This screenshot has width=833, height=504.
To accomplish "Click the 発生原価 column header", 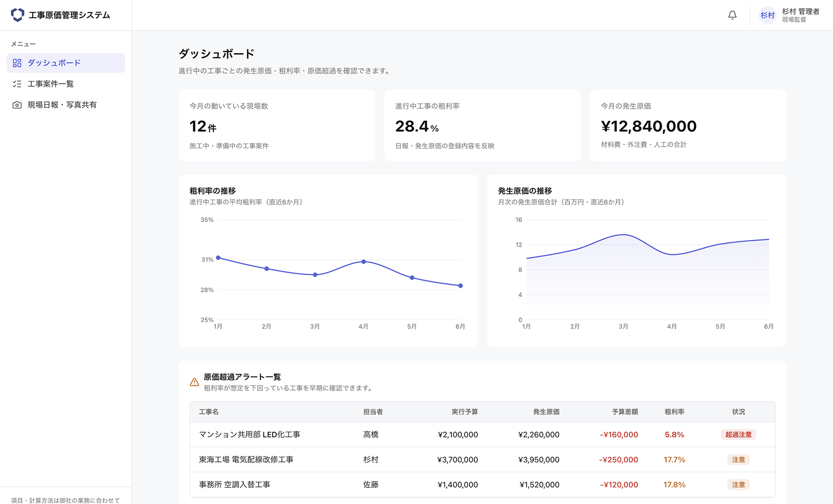I will [546, 411].
